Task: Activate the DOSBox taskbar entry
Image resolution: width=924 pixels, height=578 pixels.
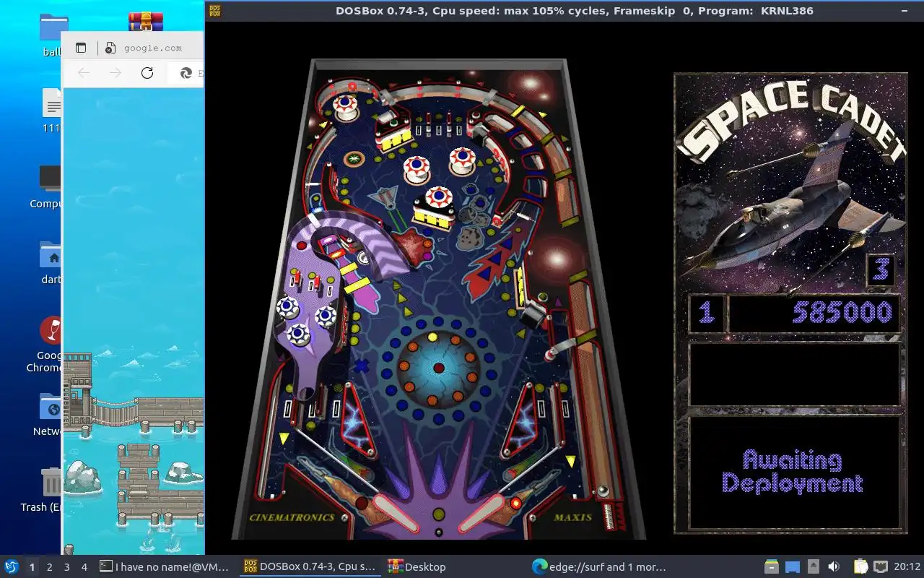Action: pyautogui.click(x=310, y=567)
